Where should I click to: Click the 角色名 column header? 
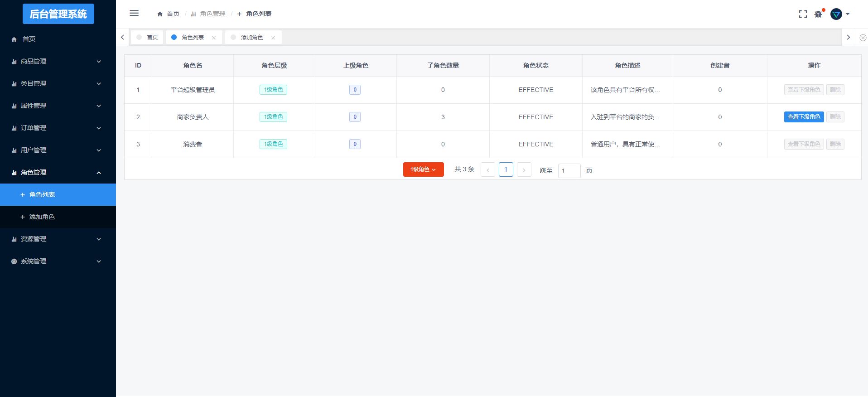point(193,65)
